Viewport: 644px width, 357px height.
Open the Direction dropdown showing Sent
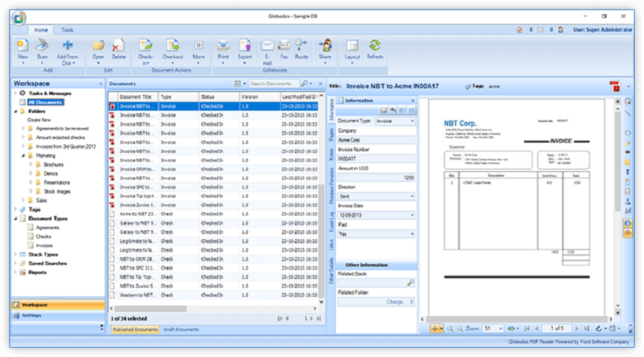pyautogui.click(x=377, y=196)
